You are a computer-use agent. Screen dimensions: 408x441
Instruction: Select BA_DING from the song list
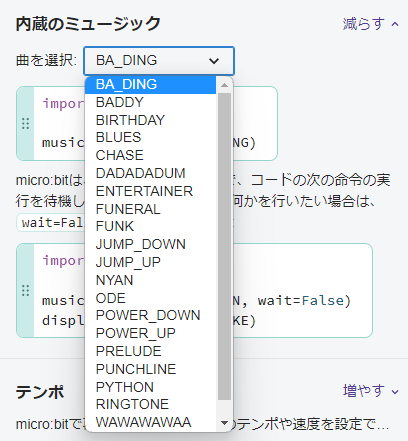(150, 85)
